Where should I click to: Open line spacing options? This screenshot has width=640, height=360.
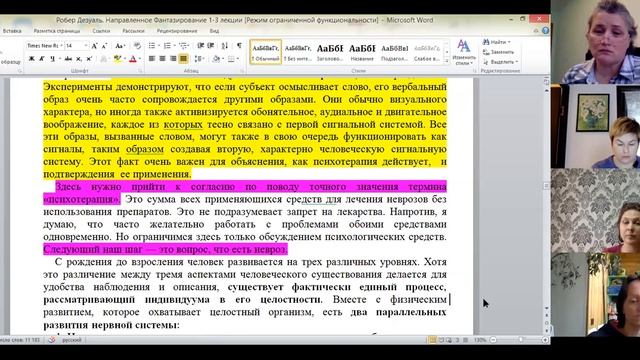198,59
